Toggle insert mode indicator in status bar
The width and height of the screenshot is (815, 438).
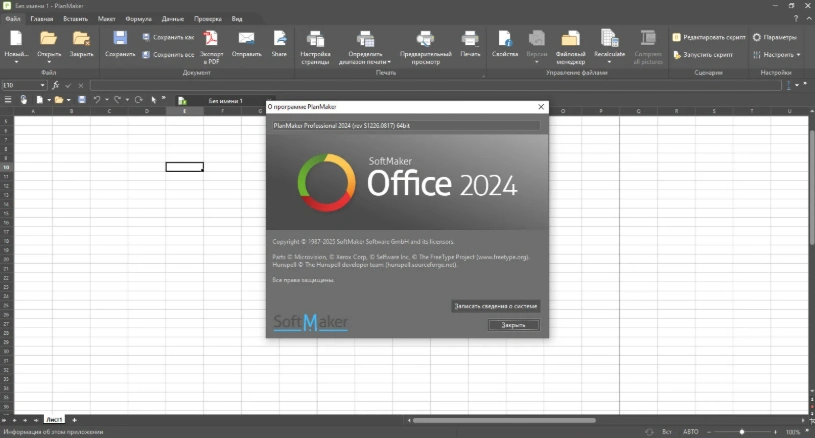coord(667,432)
